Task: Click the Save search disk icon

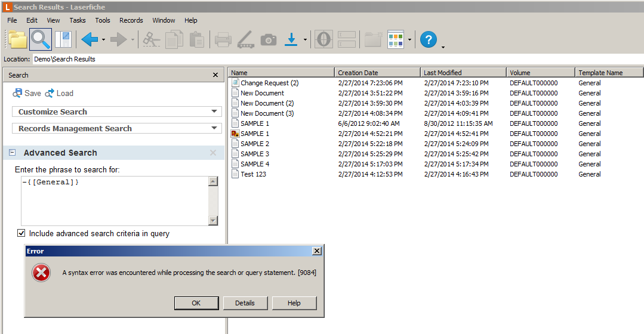Action: pyautogui.click(x=18, y=93)
